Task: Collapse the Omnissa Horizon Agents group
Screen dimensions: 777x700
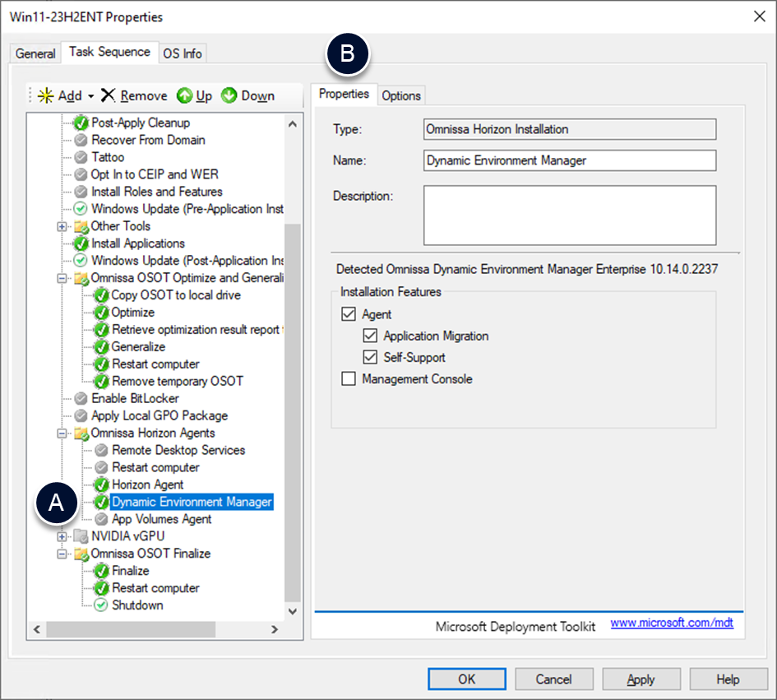Action: point(62,433)
